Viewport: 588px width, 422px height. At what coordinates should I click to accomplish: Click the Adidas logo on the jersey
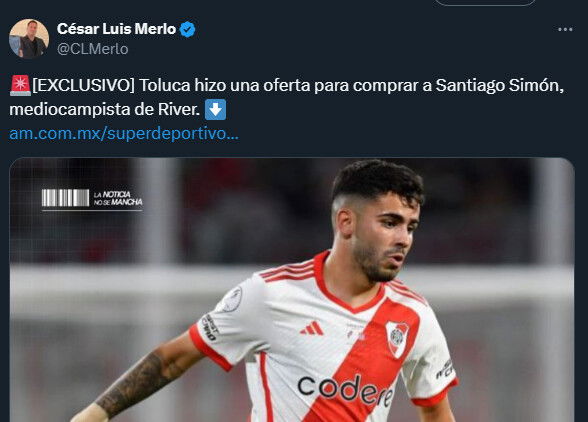pos(312,329)
